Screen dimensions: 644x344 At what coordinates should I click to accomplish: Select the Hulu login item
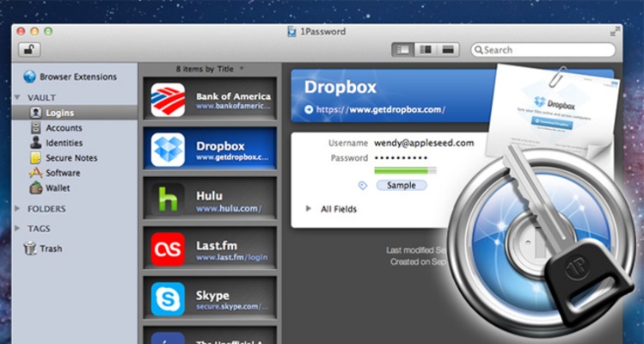click(x=210, y=199)
